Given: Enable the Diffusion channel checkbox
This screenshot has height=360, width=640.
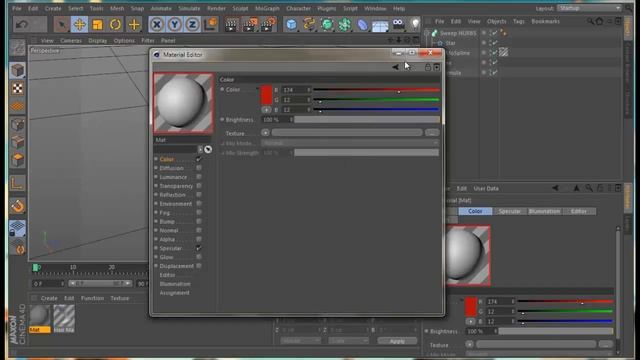Looking at the screenshot, I should [x=198, y=168].
